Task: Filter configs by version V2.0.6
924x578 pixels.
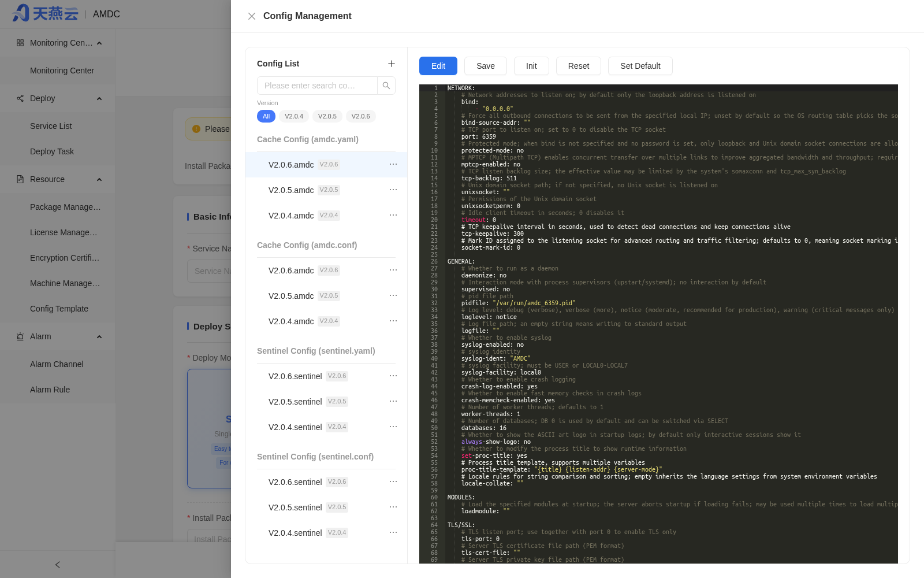Action: pos(361,116)
